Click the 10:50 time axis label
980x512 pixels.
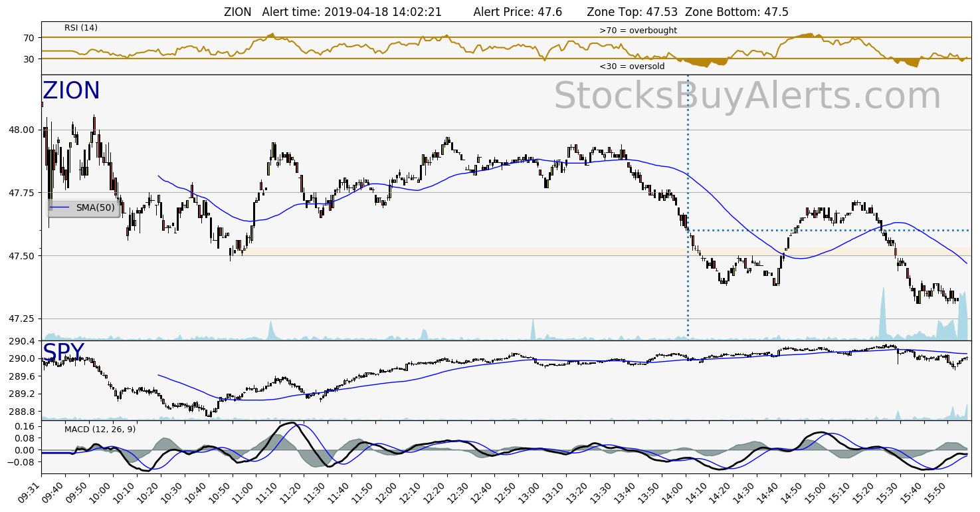(x=220, y=492)
